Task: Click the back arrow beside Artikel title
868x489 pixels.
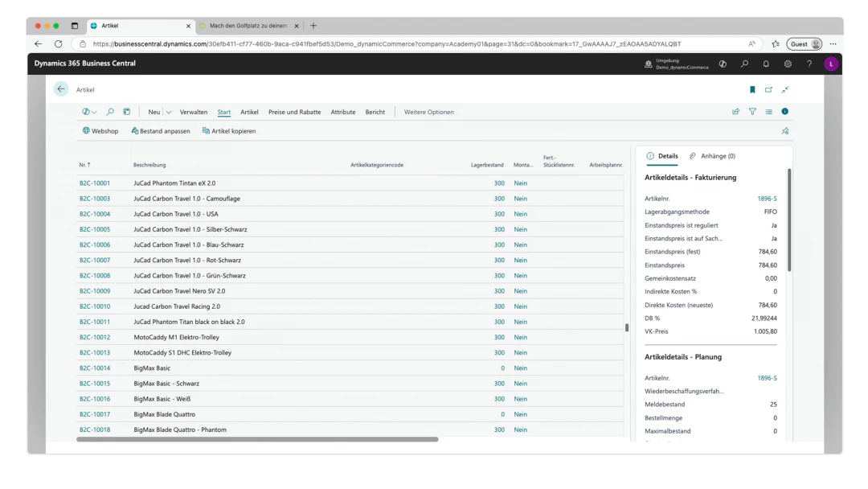Action: pyautogui.click(x=61, y=89)
